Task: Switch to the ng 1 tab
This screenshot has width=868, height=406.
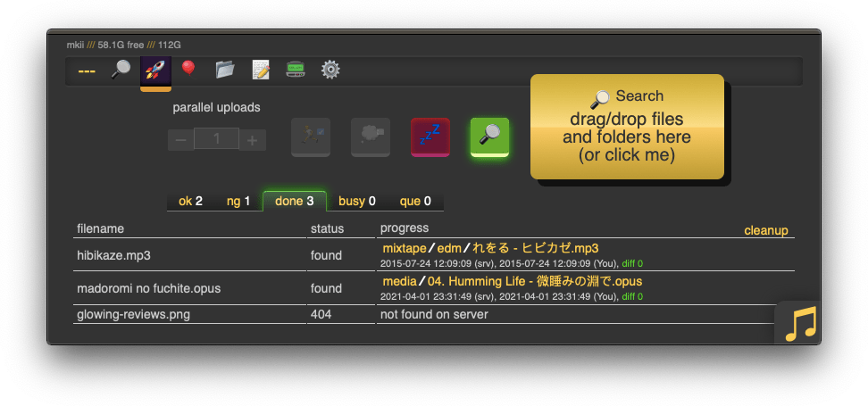Action: point(238,202)
